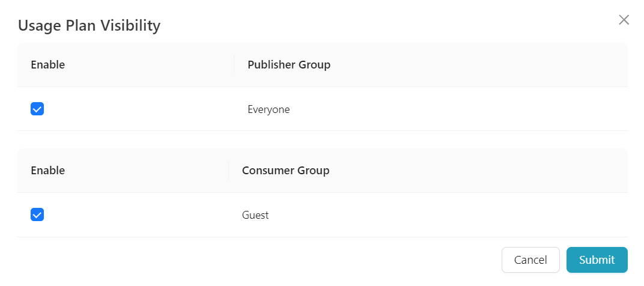Submit the usage plan visibility settings
Screen dimensions: 644x286
coord(597,260)
